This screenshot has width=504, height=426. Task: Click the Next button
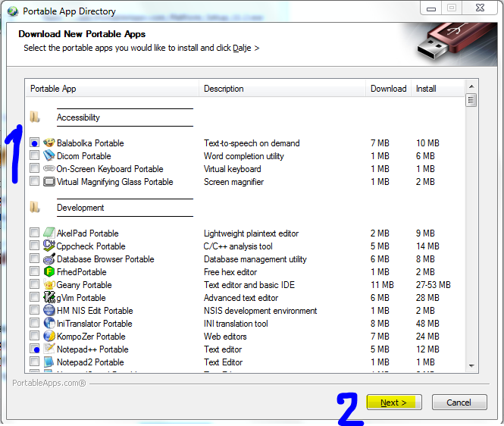394,403
